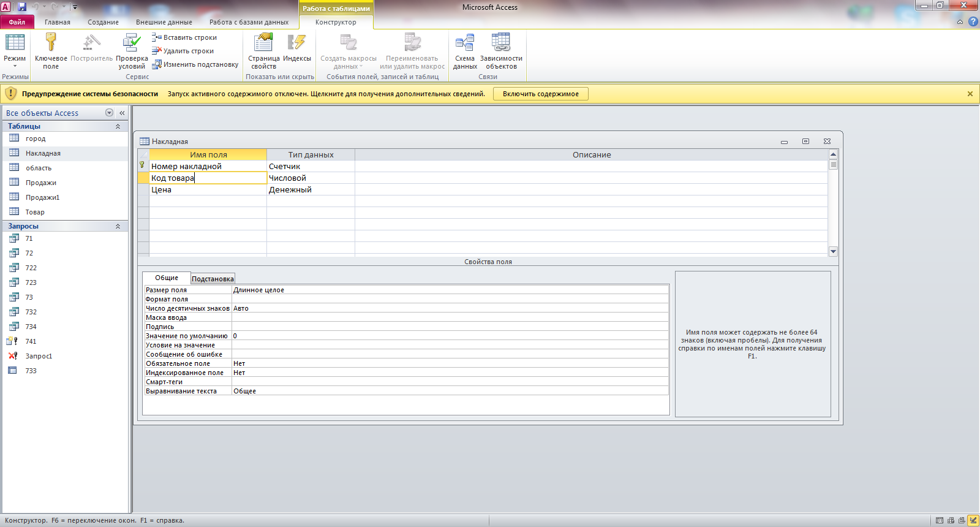Open the View mode (Режим) dropdown
Viewport: 980px width, 527px height.
coord(15,62)
